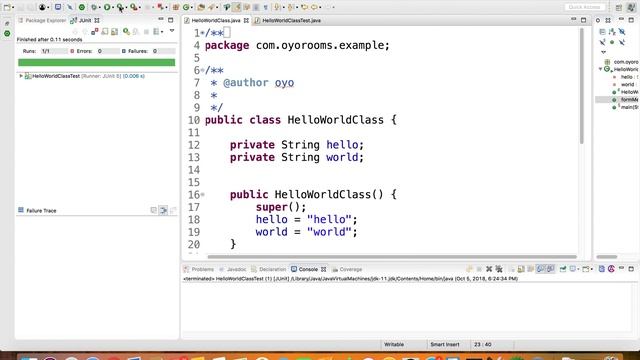Click the editor vertical scrollbar thumb

[581, 86]
